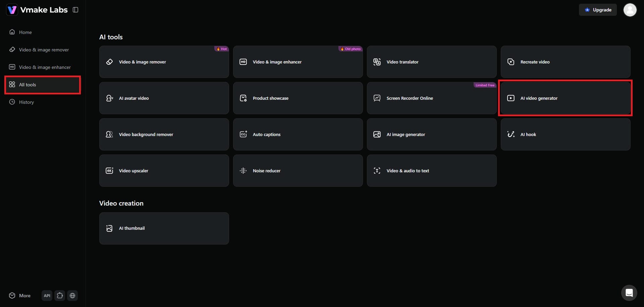
Task: Open History in the sidebar
Action: (43, 102)
